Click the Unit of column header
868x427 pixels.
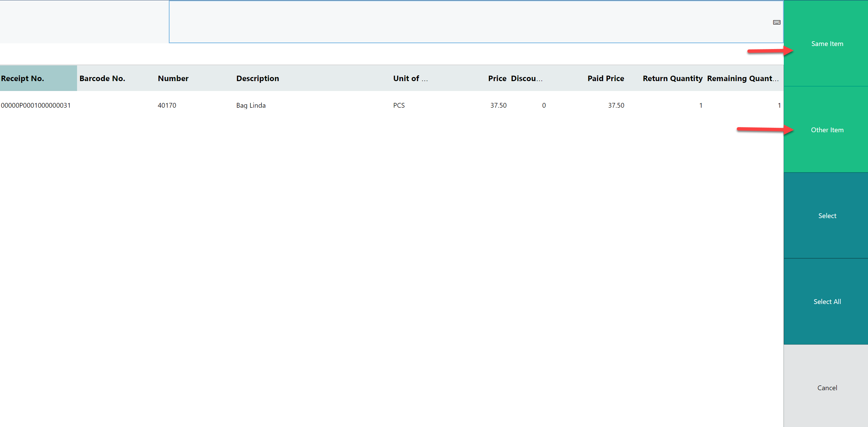coord(410,78)
